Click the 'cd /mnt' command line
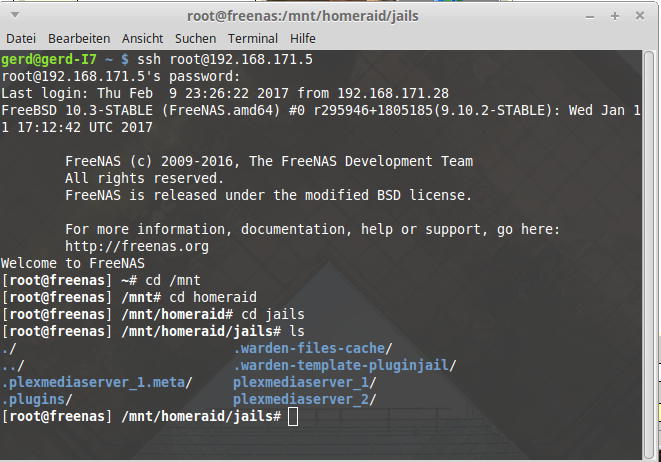Screen dimensions: 661x462 click(x=173, y=280)
